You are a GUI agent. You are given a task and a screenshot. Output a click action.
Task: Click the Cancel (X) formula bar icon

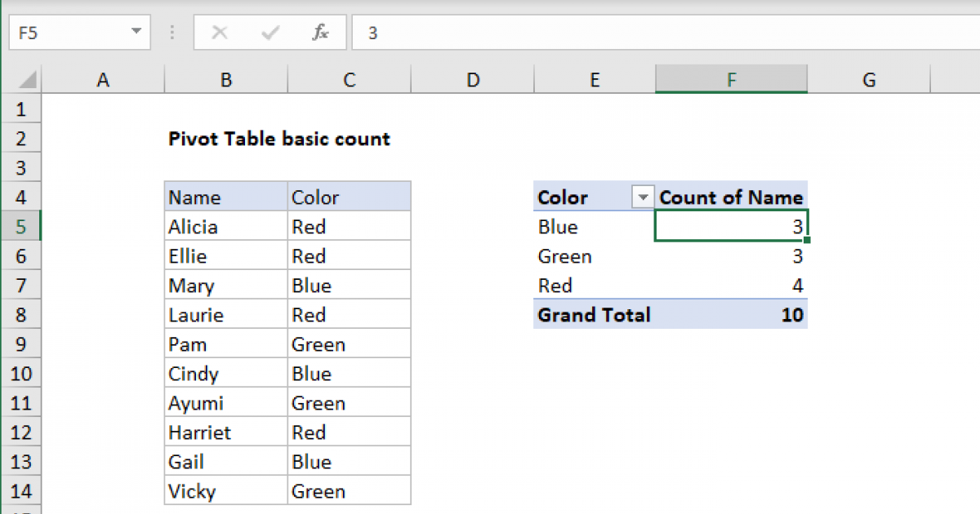(219, 33)
